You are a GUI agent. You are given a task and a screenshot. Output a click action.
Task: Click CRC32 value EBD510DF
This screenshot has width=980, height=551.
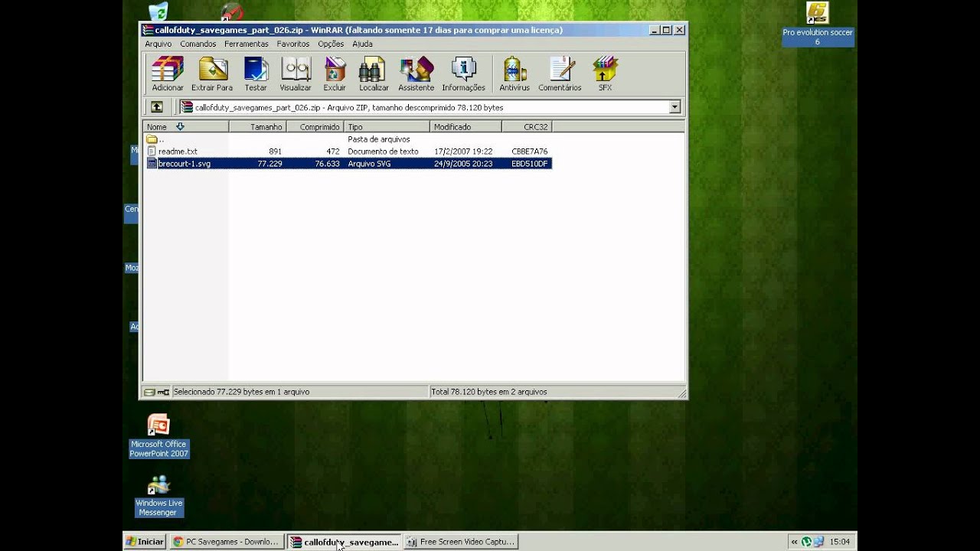(x=530, y=164)
